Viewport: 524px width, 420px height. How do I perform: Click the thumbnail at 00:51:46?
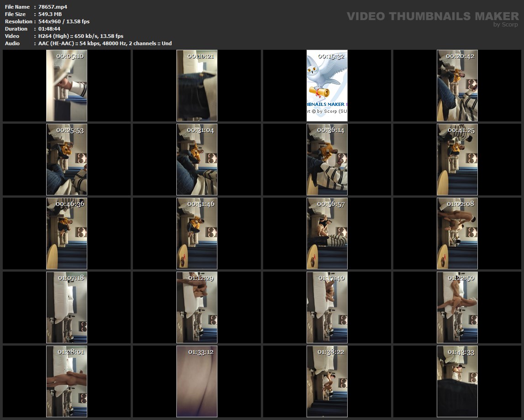[197, 234]
